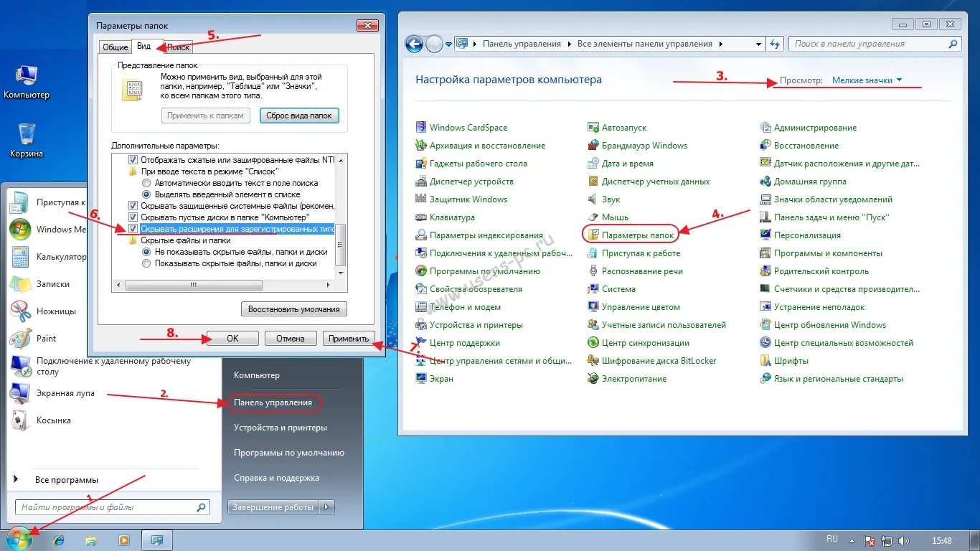Open the Windows CardSpace icon
The height and width of the screenshot is (551, 980).
pos(421,128)
